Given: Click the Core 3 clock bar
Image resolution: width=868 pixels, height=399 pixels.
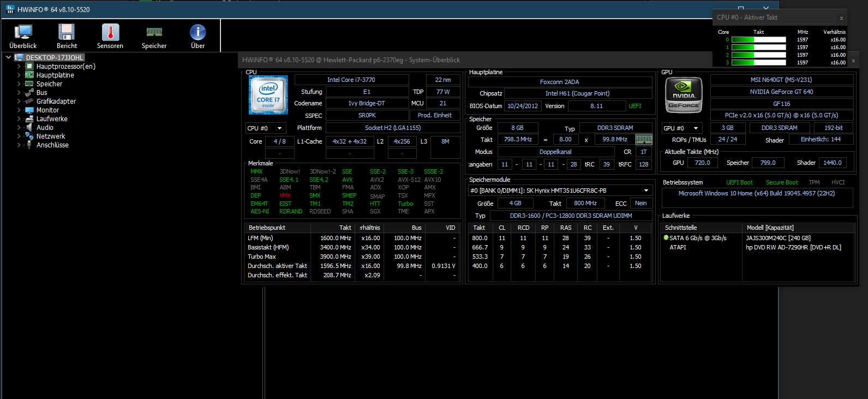Looking at the screenshot, I should coord(758,63).
